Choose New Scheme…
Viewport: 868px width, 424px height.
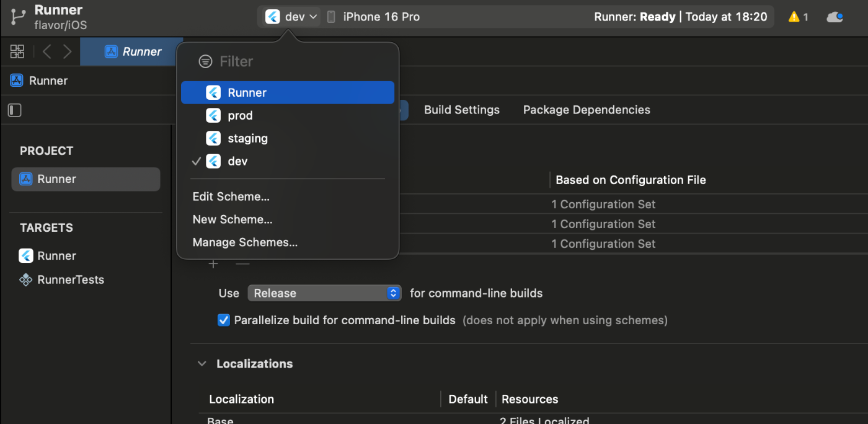[x=232, y=220]
